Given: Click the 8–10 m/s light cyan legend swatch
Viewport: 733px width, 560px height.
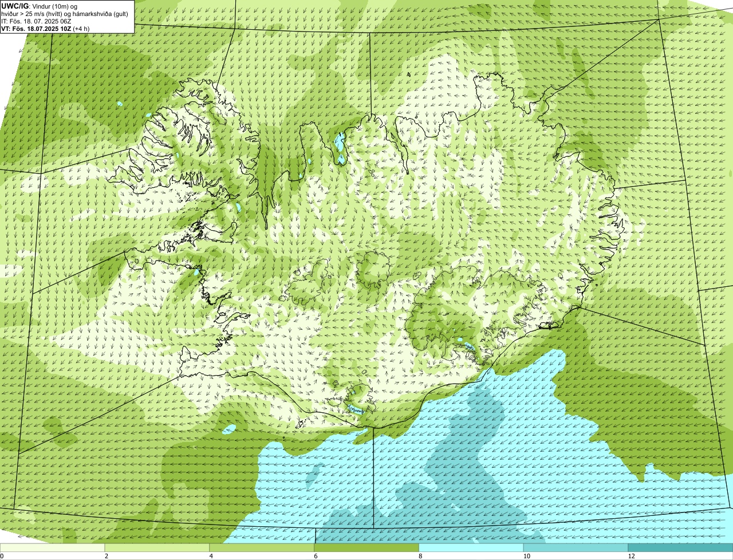Looking at the screenshot, I should pyautogui.click(x=471, y=548).
